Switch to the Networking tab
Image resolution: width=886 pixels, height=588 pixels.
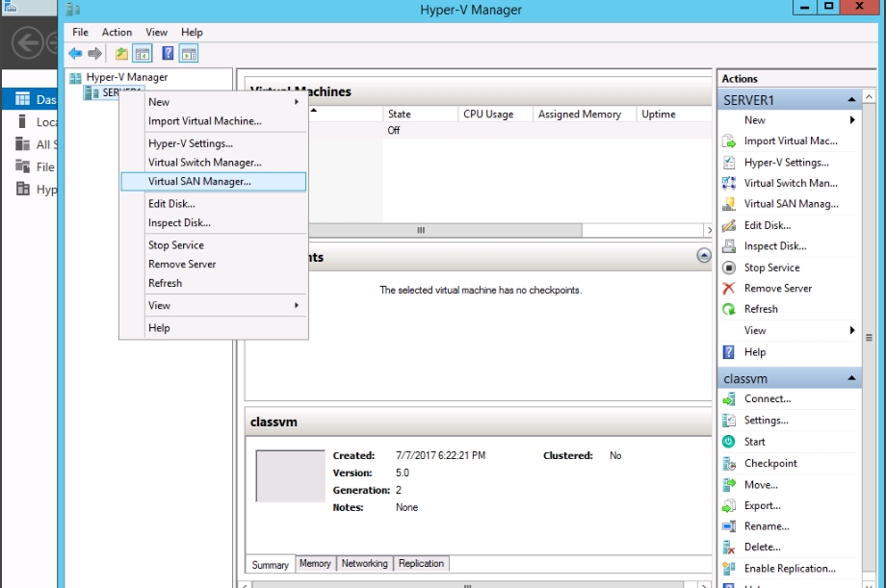(x=364, y=563)
